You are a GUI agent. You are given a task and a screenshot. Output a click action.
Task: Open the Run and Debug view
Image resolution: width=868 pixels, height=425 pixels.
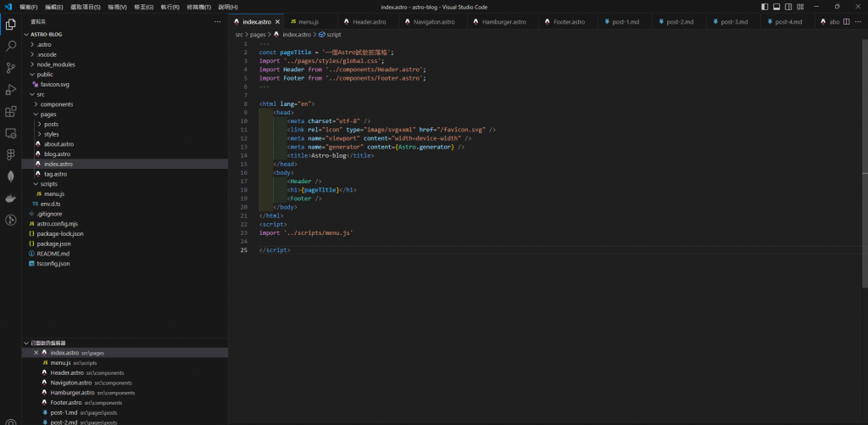(11, 89)
